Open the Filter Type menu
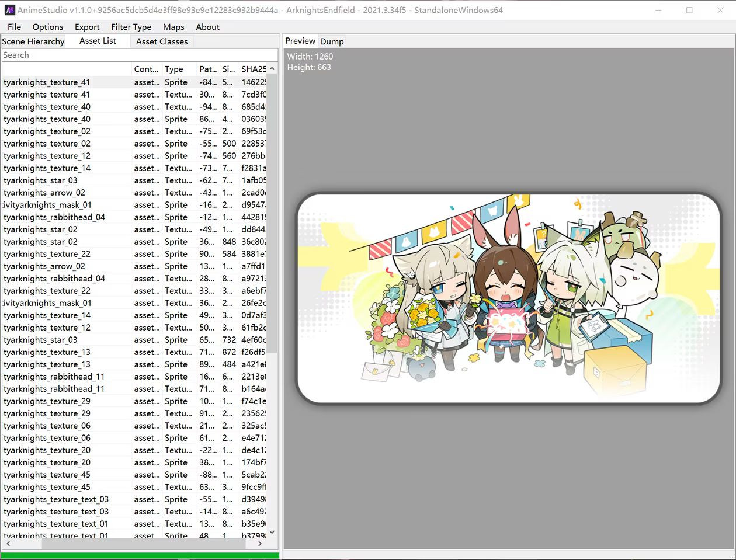 pos(131,27)
